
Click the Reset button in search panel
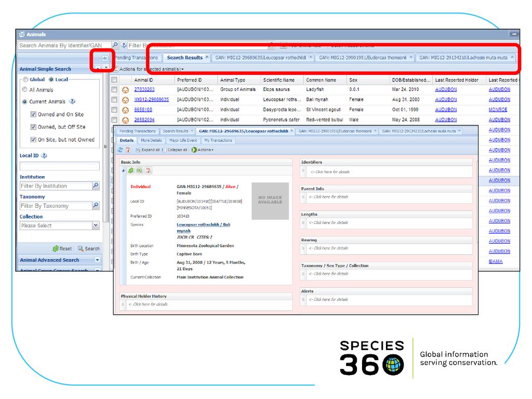62,249
